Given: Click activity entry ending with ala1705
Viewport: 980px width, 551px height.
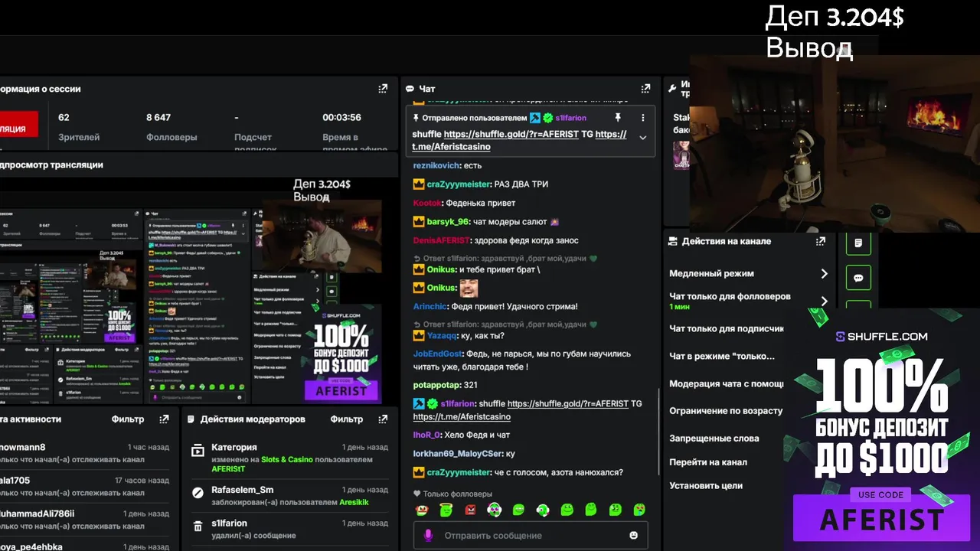Looking at the screenshot, I should point(84,486).
